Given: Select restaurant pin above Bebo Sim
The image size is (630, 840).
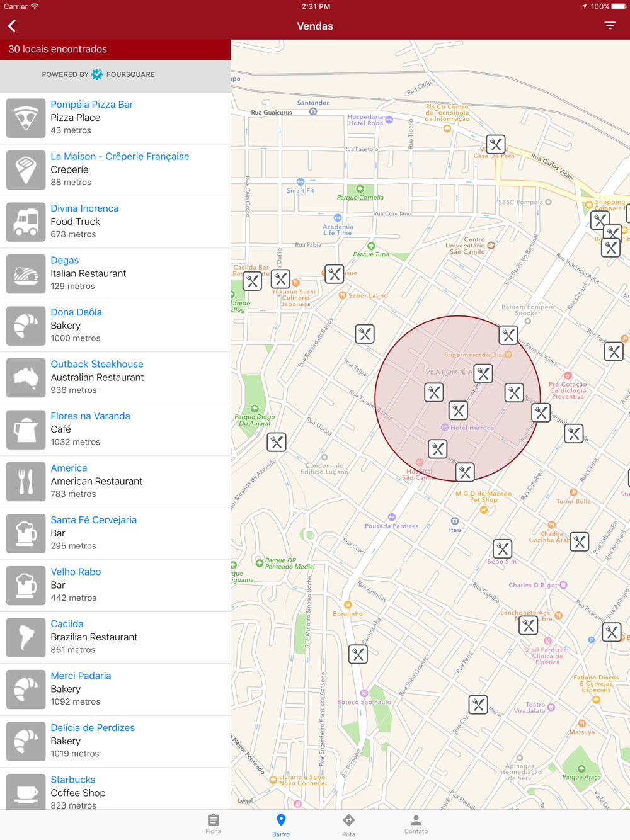Looking at the screenshot, I should click(x=502, y=548).
